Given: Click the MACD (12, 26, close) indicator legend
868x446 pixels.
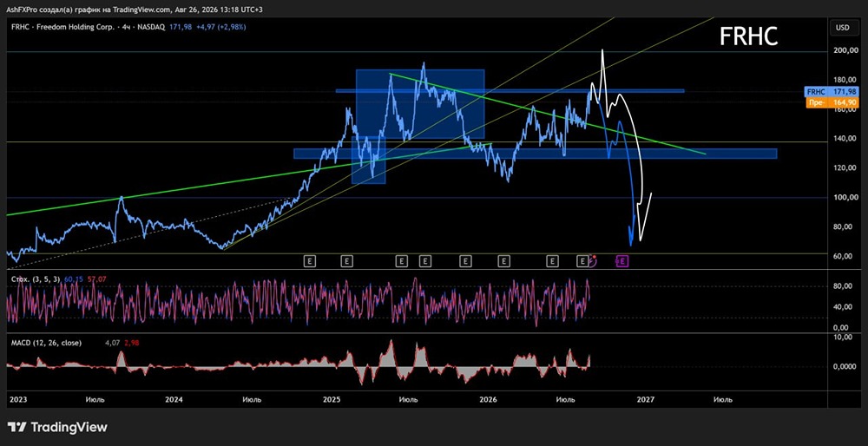Looking at the screenshot, I should [47, 343].
